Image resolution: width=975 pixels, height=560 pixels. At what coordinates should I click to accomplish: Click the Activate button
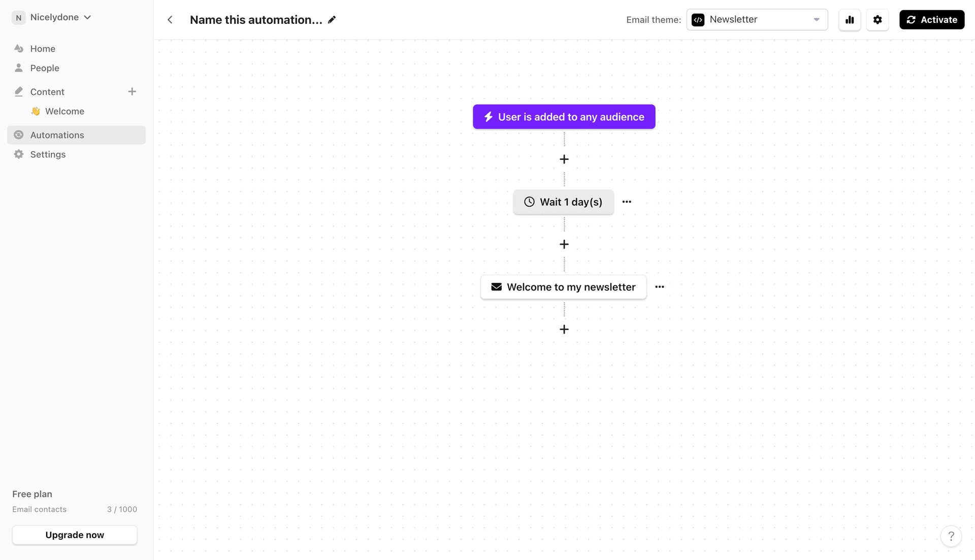click(931, 19)
